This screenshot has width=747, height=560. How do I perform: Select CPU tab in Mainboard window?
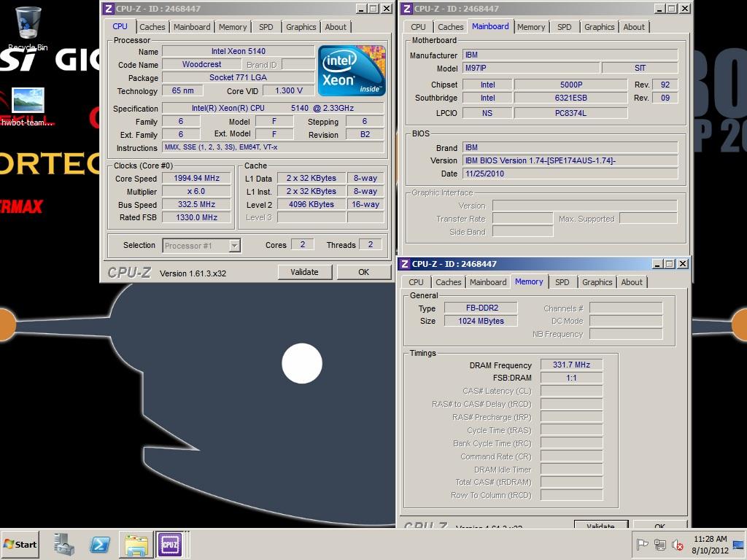pyautogui.click(x=418, y=27)
